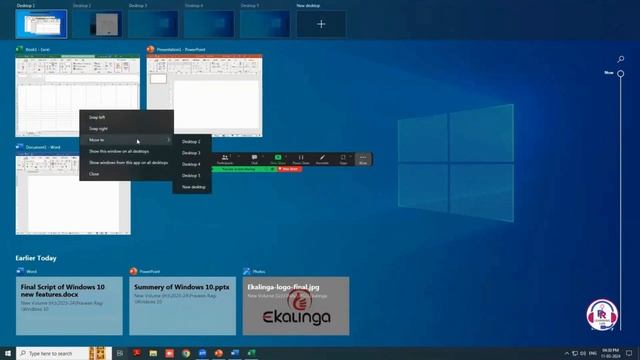Open PowerPoint from the taskbar
The image size is (640, 360).
218,353
